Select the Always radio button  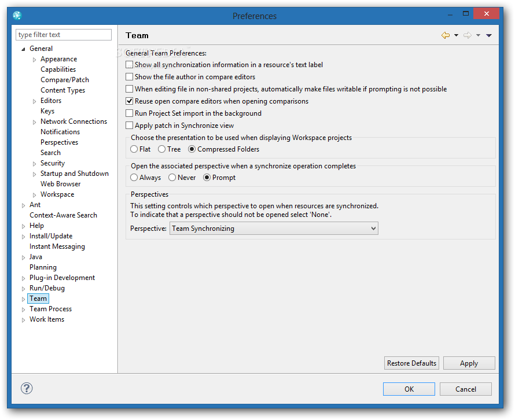click(134, 178)
